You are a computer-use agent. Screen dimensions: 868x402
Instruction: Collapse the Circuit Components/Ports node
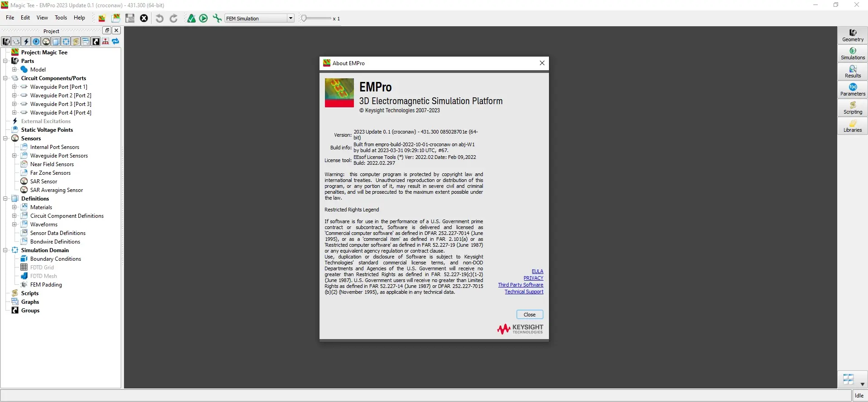[5, 78]
